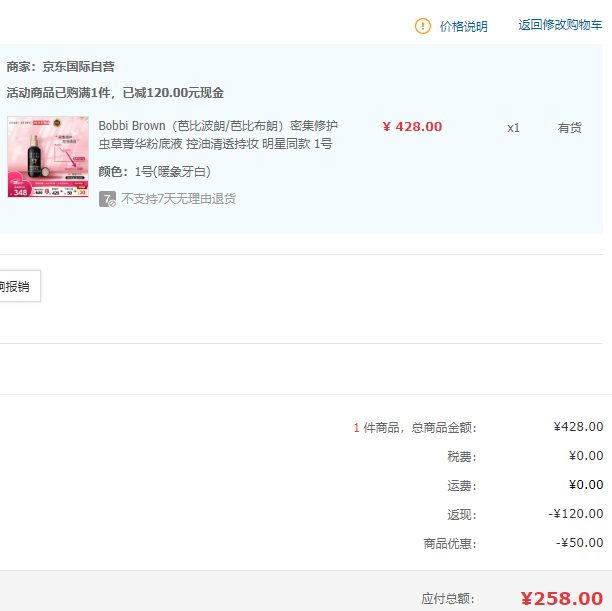Click the 运费 shipping fee label
Screen dimensions: 612x611
(x=461, y=485)
